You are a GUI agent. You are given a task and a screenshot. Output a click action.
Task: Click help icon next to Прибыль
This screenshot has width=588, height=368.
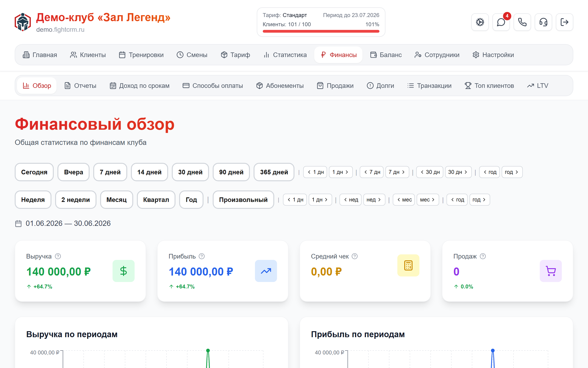tap(202, 256)
